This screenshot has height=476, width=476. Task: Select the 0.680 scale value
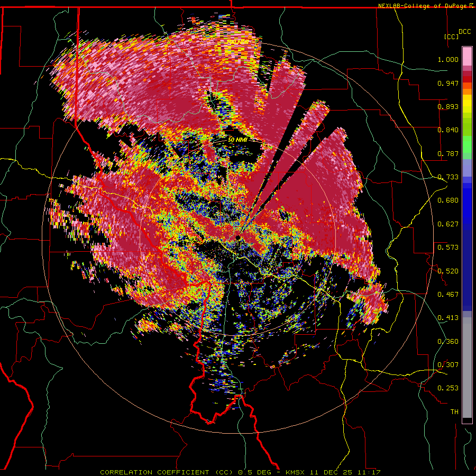click(448, 200)
